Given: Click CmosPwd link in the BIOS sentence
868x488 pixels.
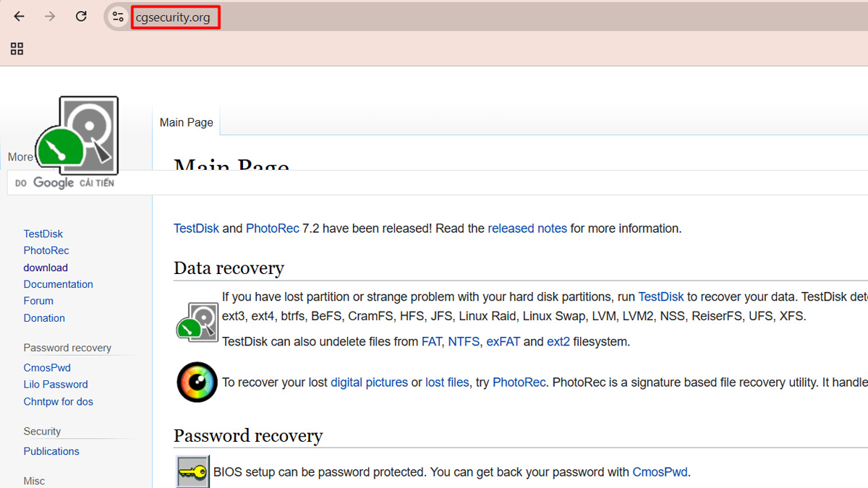Looking at the screenshot, I should tap(660, 472).
